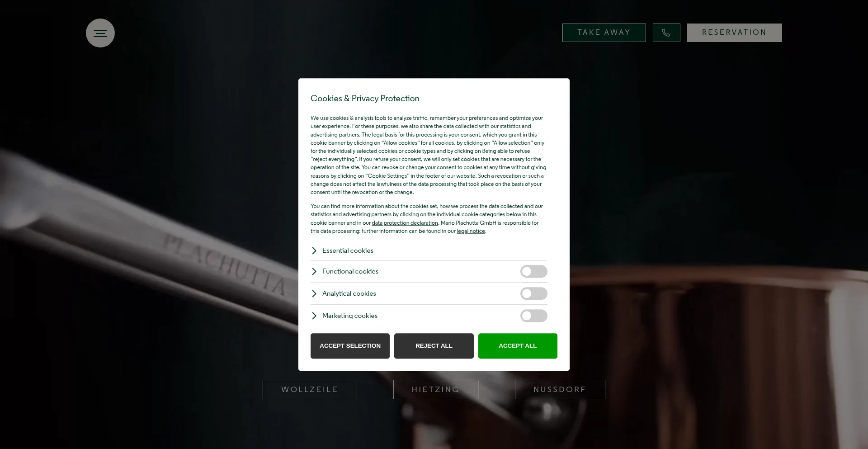The height and width of the screenshot is (449, 868).
Task: Click the Accept Selection button
Action: pos(350,346)
